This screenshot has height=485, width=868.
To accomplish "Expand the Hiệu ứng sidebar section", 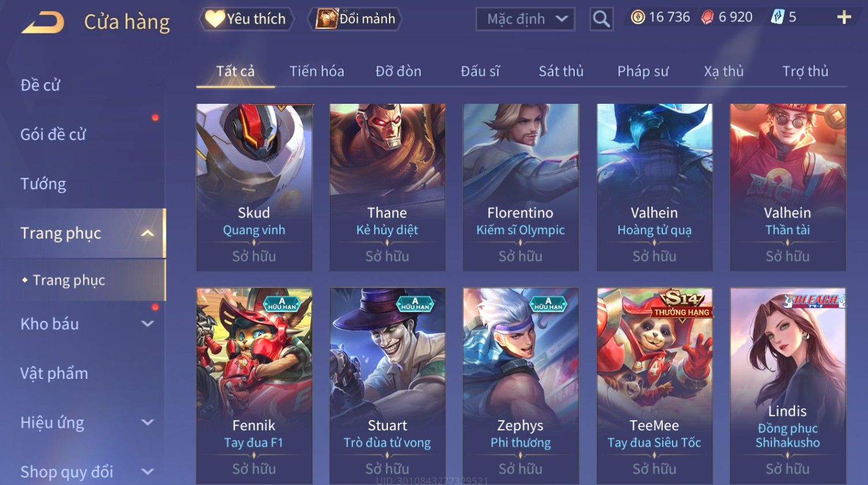I will 148,422.
